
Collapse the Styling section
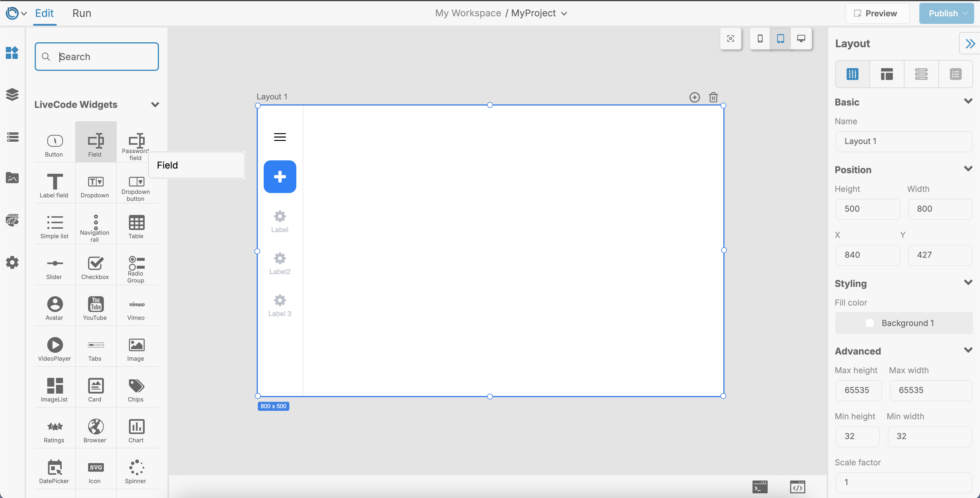click(x=968, y=282)
